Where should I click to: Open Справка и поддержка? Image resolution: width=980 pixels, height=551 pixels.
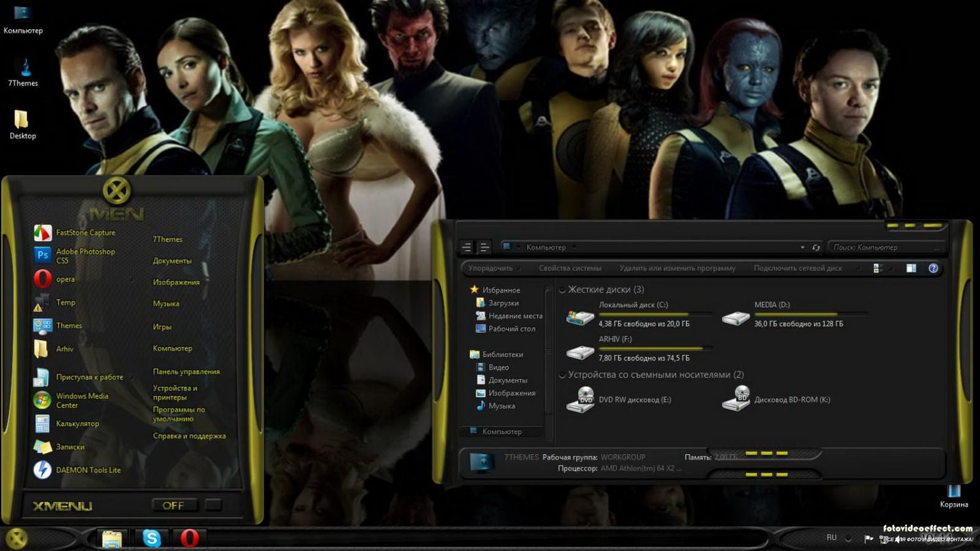[189, 436]
